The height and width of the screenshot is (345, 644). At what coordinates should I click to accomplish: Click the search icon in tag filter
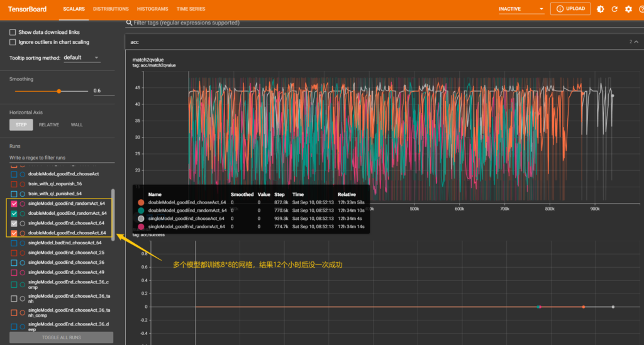(x=129, y=23)
